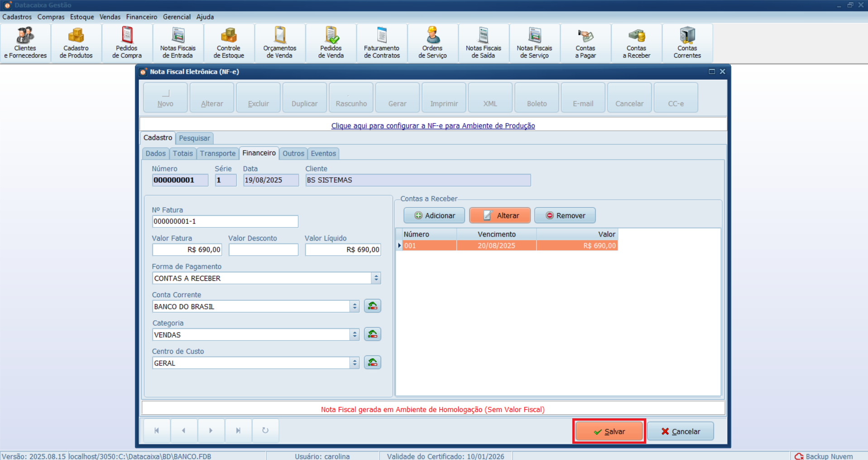Click the lookup icon beside Centro de Custo
The height and width of the screenshot is (460, 868).
point(372,363)
